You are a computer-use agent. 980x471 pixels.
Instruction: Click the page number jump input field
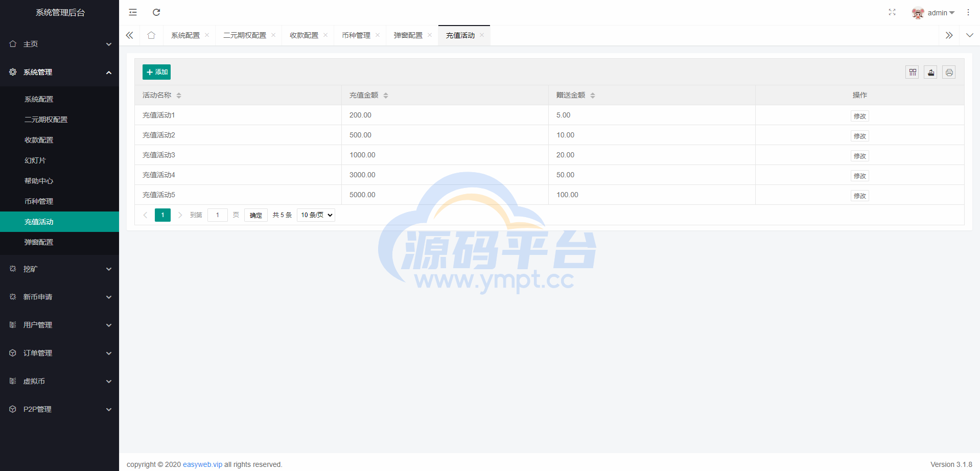[218, 215]
